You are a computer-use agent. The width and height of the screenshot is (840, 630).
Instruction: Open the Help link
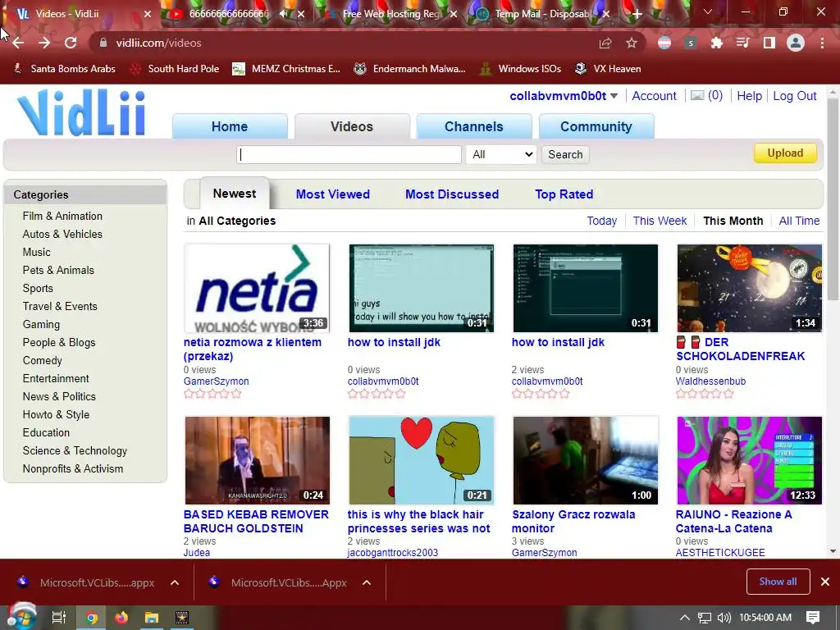[750, 96]
